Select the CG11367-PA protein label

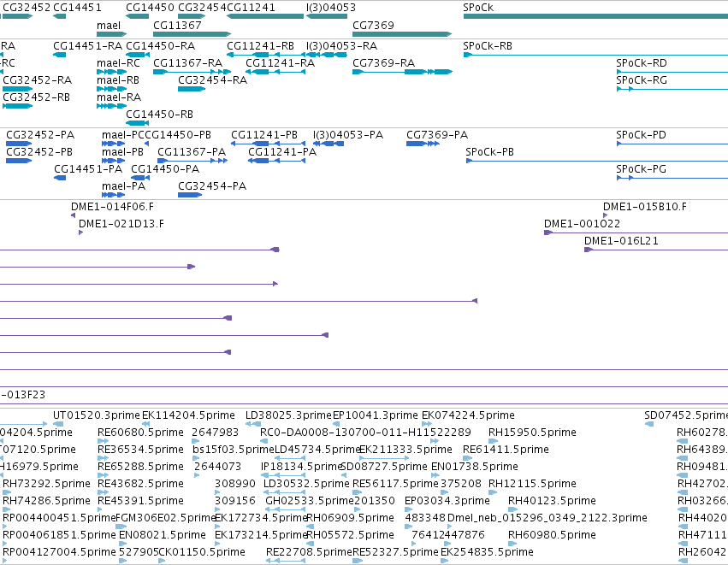click(192, 152)
